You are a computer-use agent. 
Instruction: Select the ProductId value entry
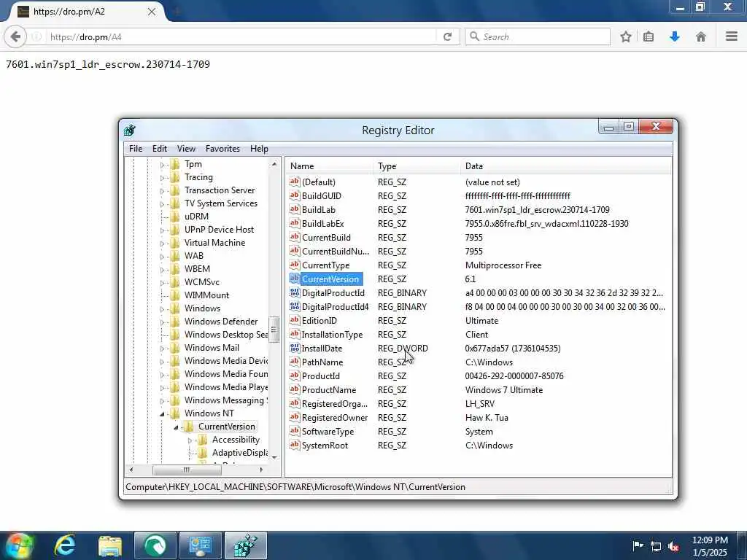321,376
